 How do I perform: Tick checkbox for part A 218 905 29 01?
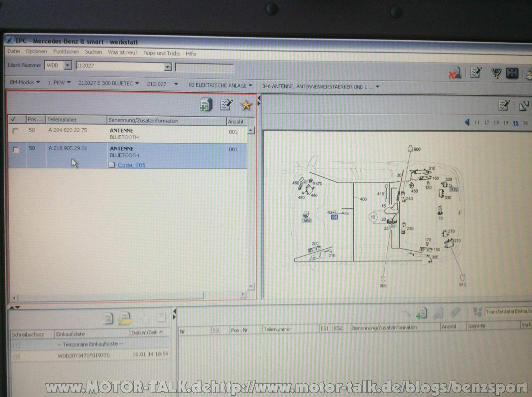pos(15,149)
